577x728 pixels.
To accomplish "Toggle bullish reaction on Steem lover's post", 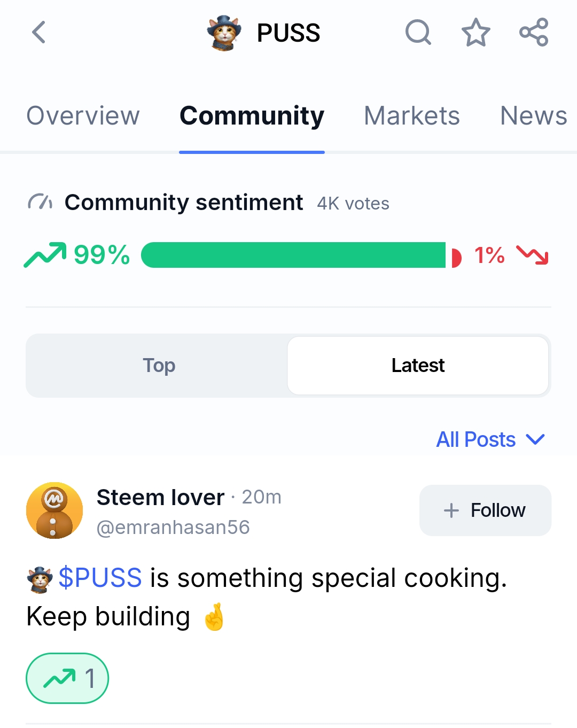I will (67, 678).
